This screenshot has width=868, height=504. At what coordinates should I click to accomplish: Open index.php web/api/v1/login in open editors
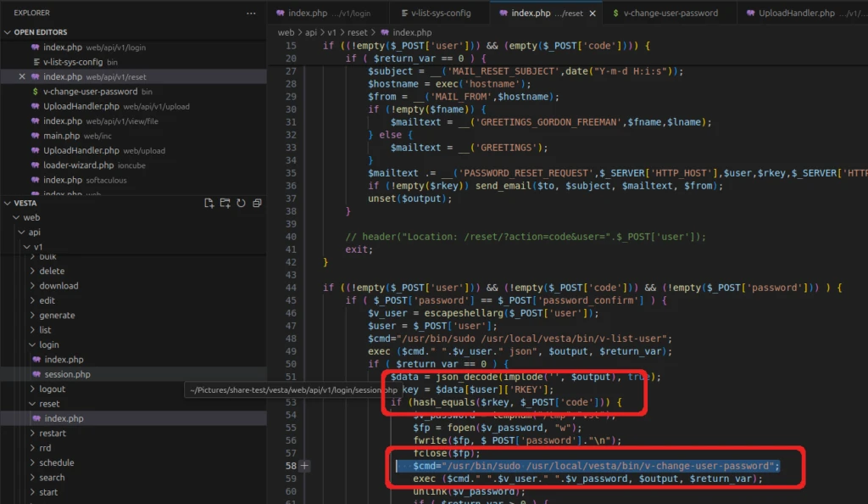pos(133,47)
